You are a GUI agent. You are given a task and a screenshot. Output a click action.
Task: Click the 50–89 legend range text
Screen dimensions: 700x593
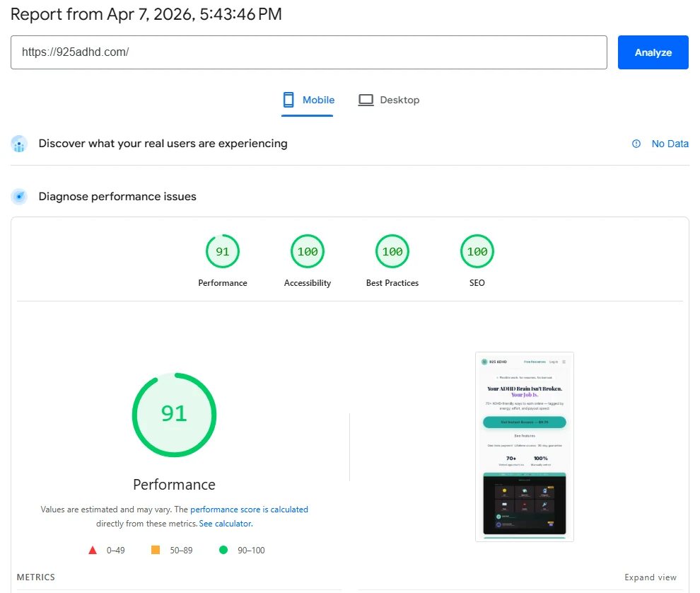pos(181,551)
